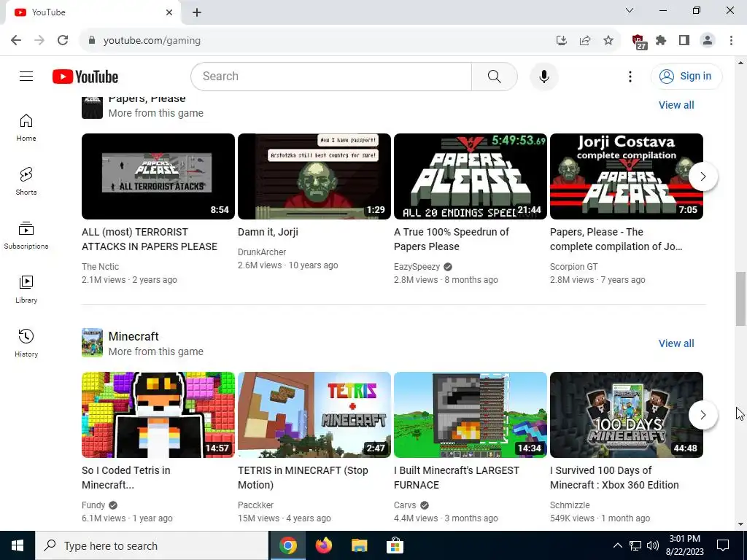Viewport: 747px width, 560px height.
Task: Click the YouTube logo
Action: click(85, 77)
